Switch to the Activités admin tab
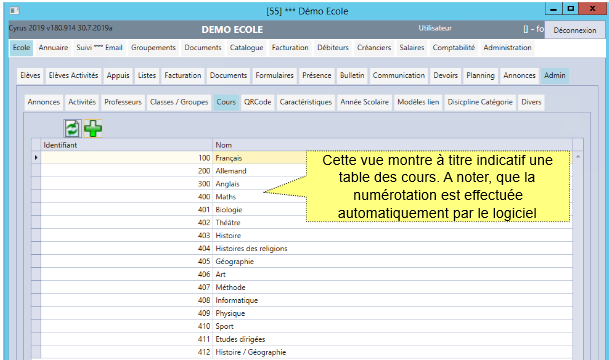 pyautogui.click(x=82, y=102)
